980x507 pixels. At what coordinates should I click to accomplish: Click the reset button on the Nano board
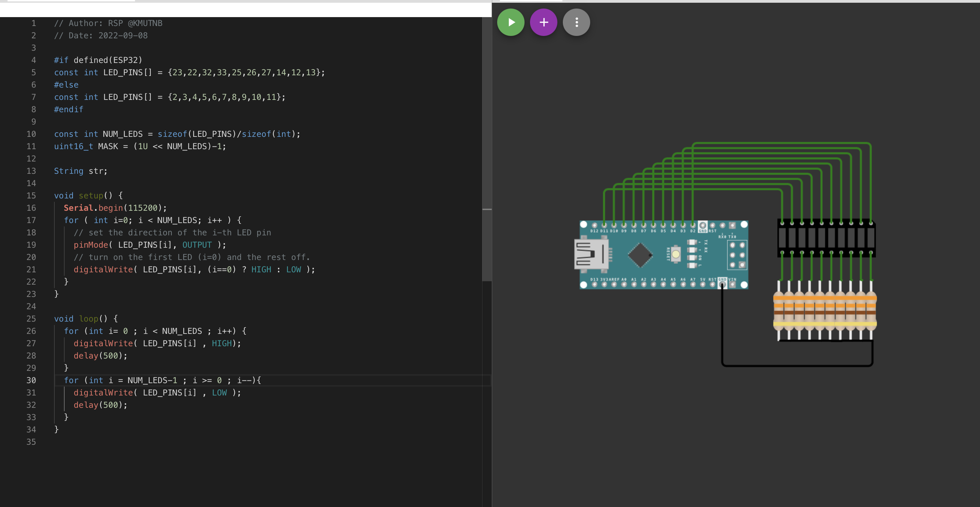(x=676, y=254)
